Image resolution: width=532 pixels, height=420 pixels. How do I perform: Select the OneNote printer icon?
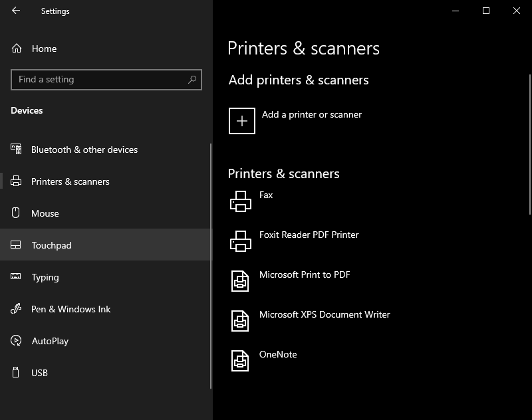pos(240,361)
